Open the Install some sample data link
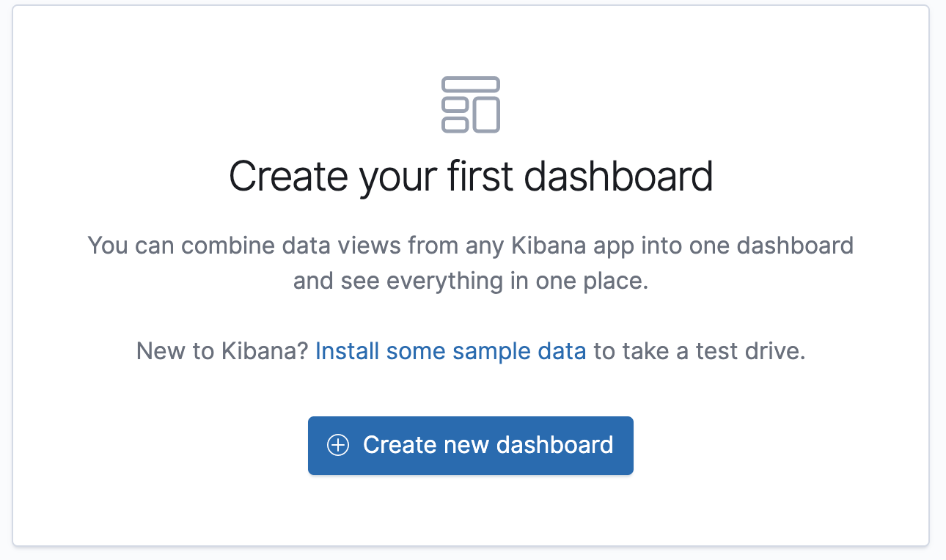The image size is (946, 560). 450,352
